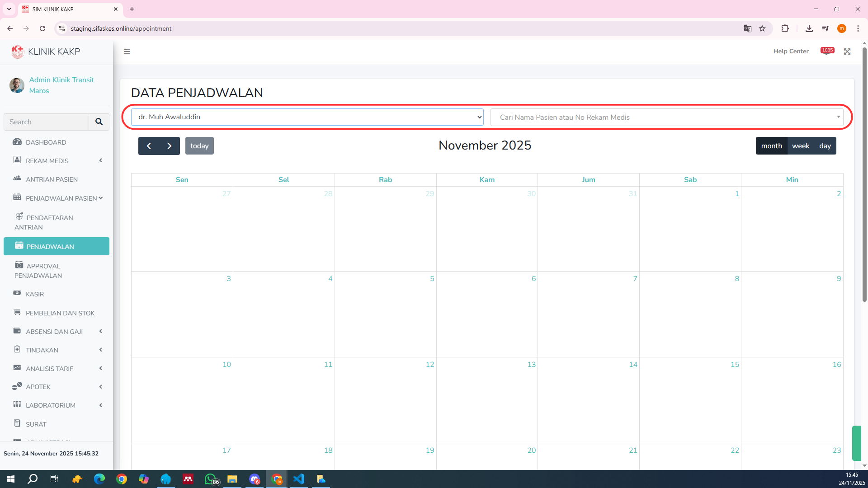Image resolution: width=868 pixels, height=488 pixels.
Task: Open the Help Center link
Action: pyautogui.click(x=791, y=52)
